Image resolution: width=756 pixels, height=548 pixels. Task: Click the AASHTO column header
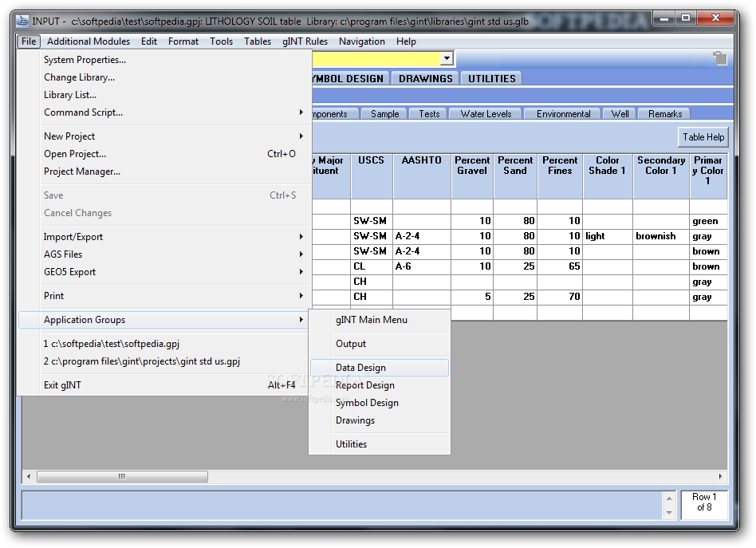(422, 176)
